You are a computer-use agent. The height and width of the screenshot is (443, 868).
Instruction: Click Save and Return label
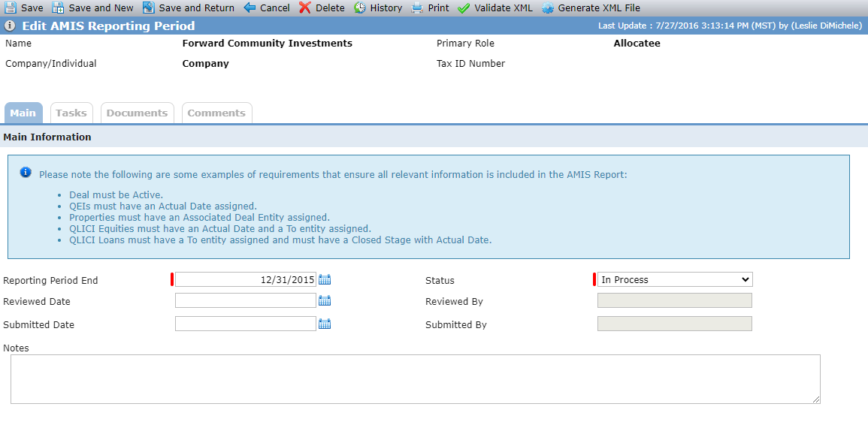pos(196,8)
